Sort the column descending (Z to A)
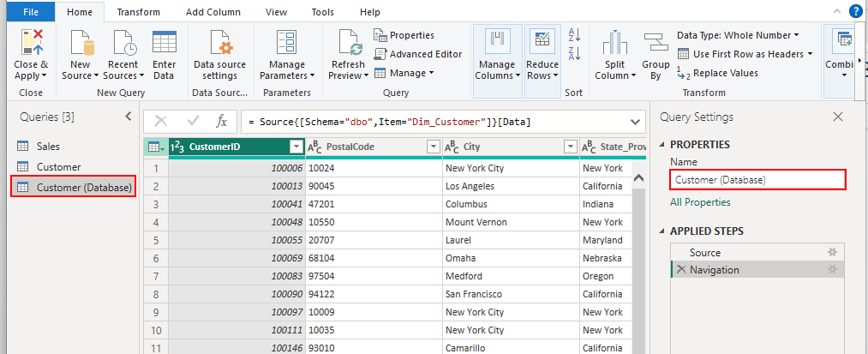 pyautogui.click(x=574, y=54)
